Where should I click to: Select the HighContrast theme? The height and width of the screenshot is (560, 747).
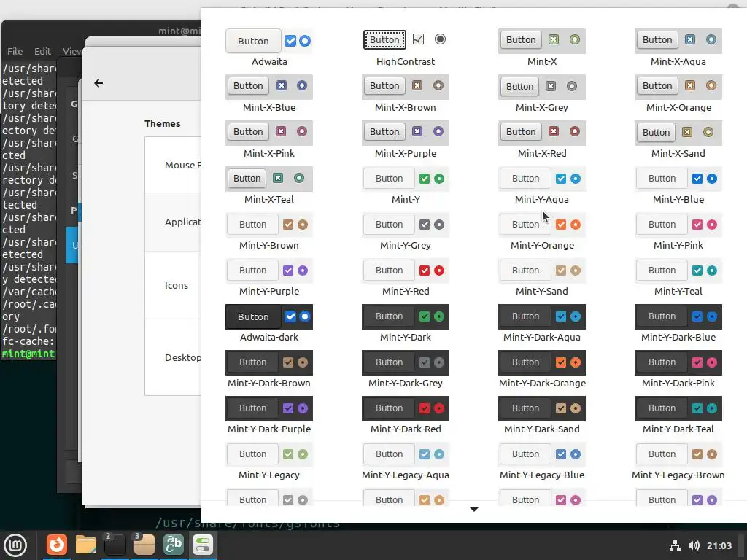pos(406,47)
